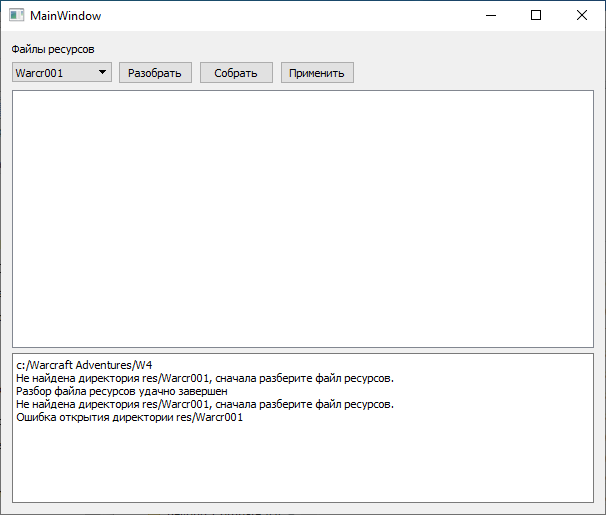Click inside the large empty list area
The image size is (606, 515).
[x=303, y=219]
